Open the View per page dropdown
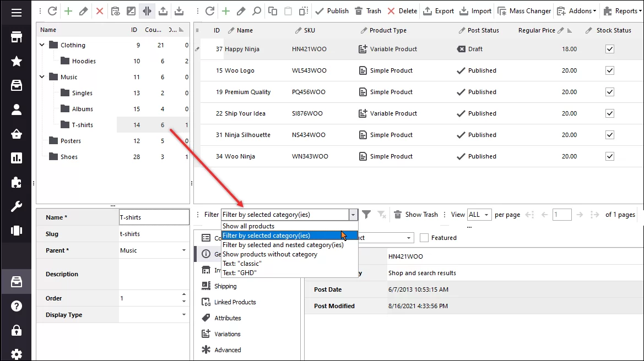Image resolution: width=644 pixels, height=361 pixels. coord(479,215)
